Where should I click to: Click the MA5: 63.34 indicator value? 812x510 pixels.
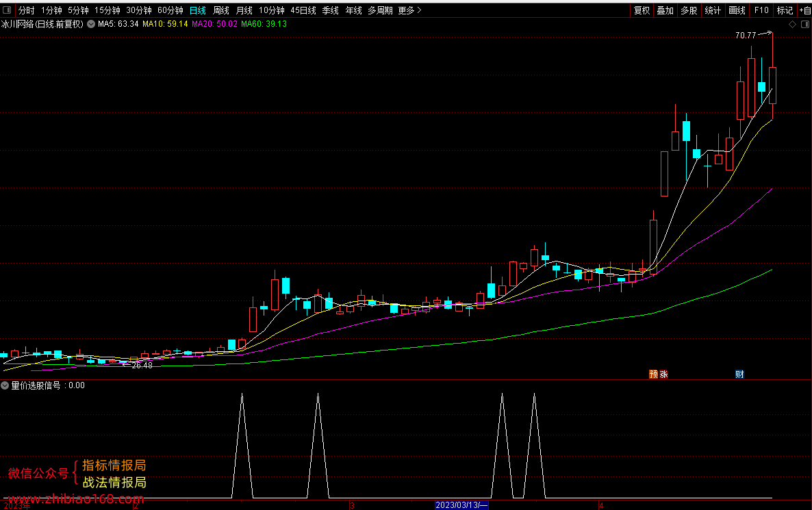118,24
